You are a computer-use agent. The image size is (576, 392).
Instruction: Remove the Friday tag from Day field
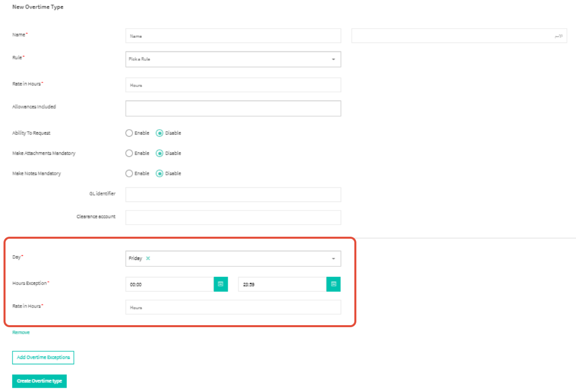148,258
